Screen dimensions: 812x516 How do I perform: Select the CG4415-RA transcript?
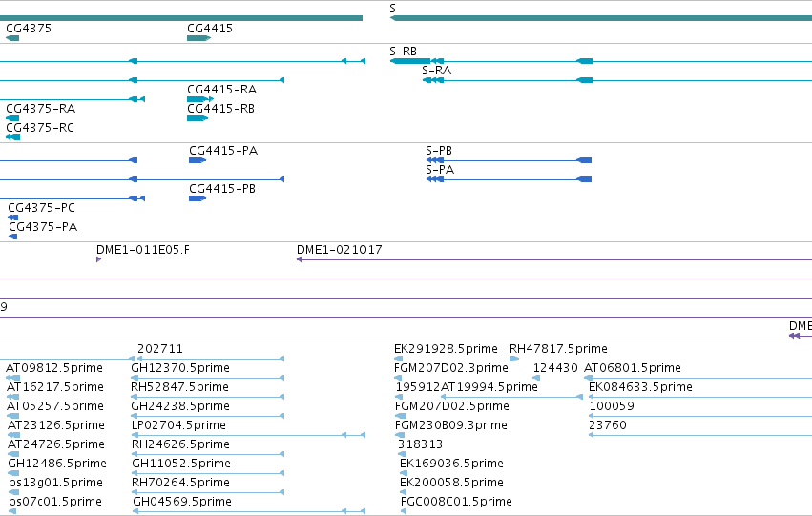pyautogui.click(x=221, y=90)
